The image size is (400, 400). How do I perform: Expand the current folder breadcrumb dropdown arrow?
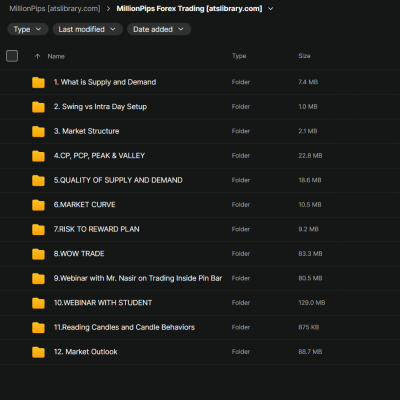pos(271,9)
